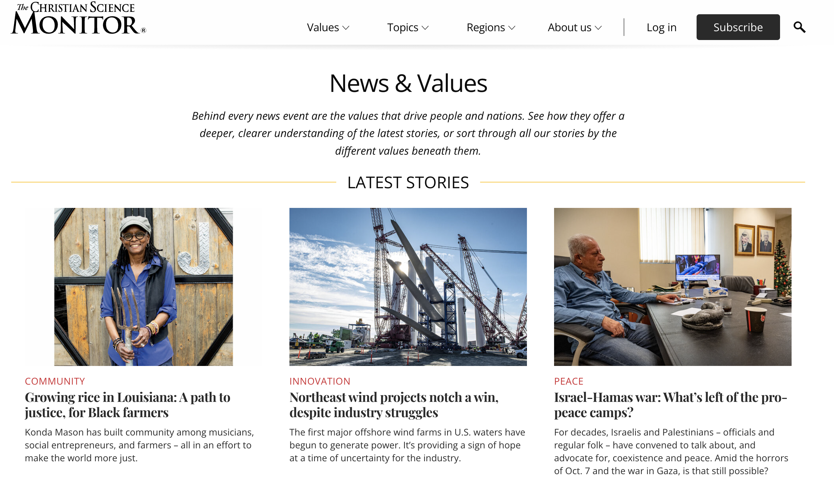Image resolution: width=834 pixels, height=504 pixels.
Task: Open the About us menu item
Action: pos(569,27)
